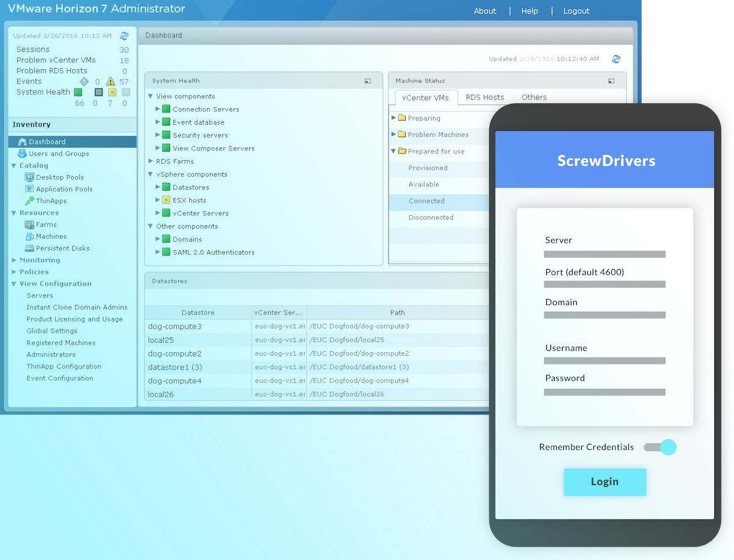734x560 pixels.
Task: Click the Password input field
Action: (605, 392)
